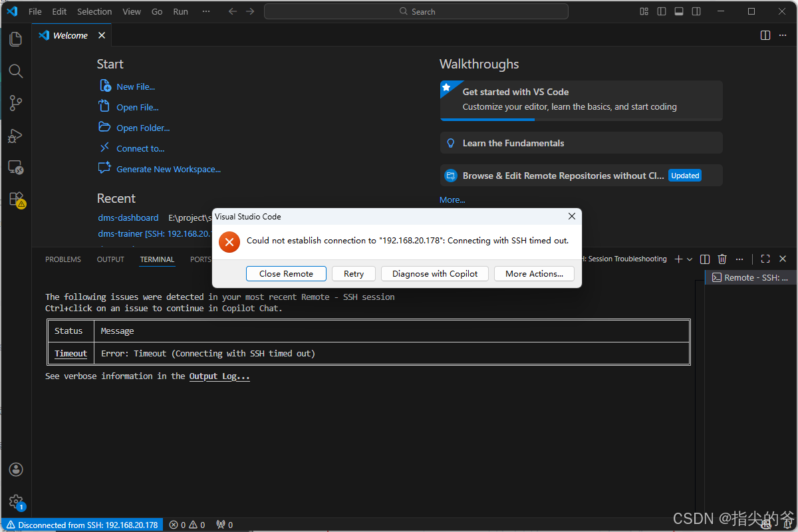Open the Search view in activity bar
The width and height of the screenshot is (798, 532).
click(x=16, y=71)
